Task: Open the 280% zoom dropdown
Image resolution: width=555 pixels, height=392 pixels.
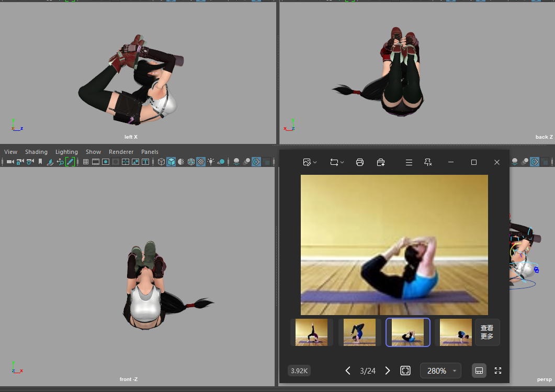Action: [440, 371]
